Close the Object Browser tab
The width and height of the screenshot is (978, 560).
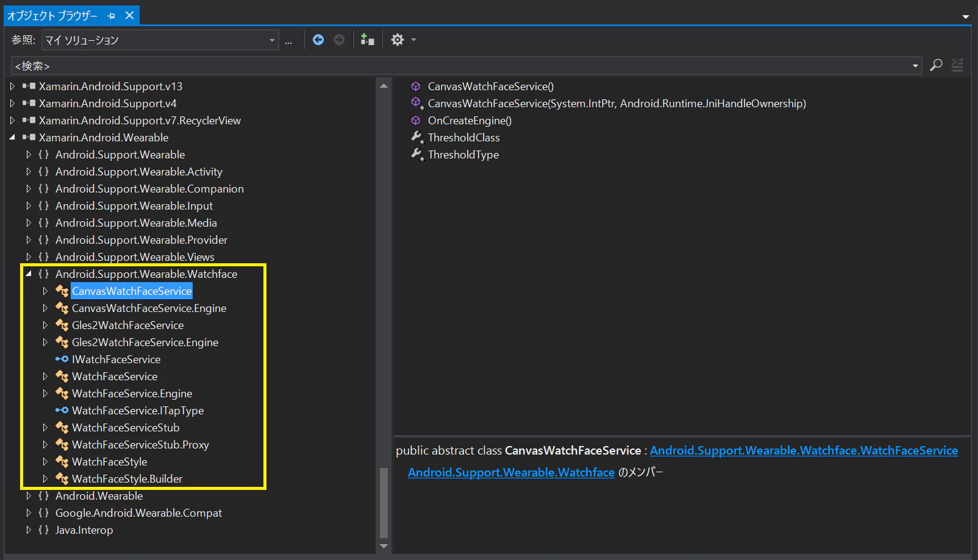[x=129, y=15]
